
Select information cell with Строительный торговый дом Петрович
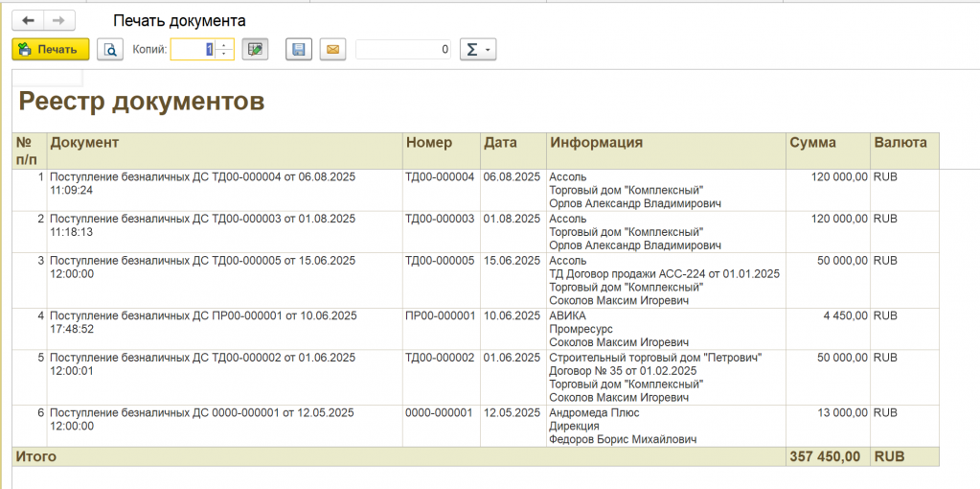pos(666,378)
